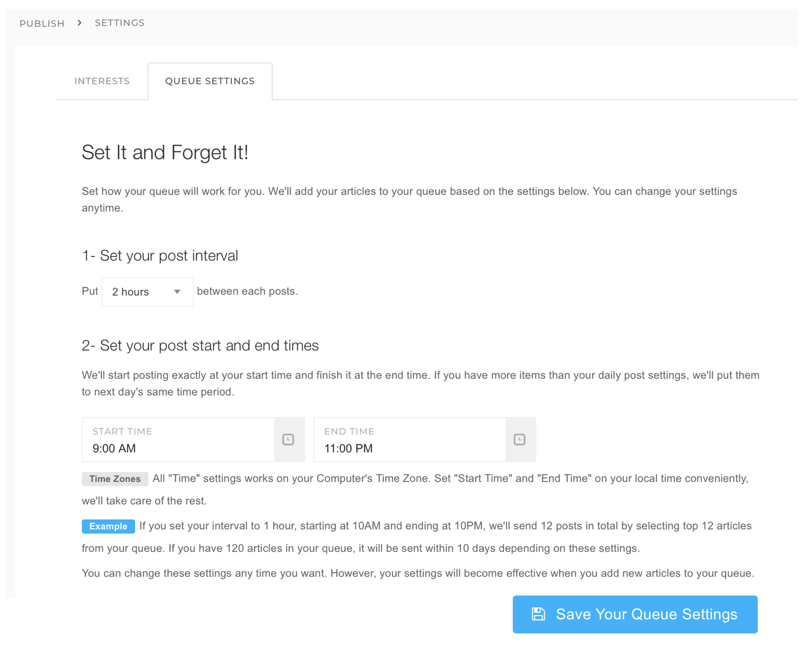Click the END TIME label
Image resolution: width=812 pixels, height=660 pixels.
350,431
